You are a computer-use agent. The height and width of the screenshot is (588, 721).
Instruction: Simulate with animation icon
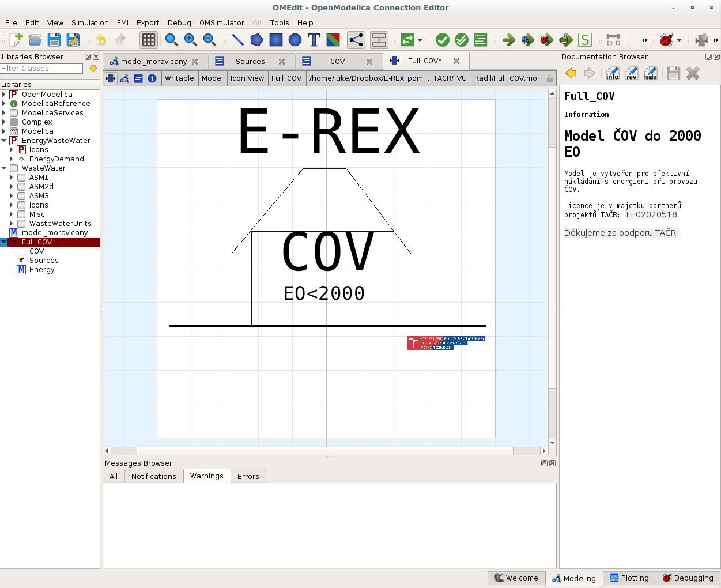tap(566, 40)
